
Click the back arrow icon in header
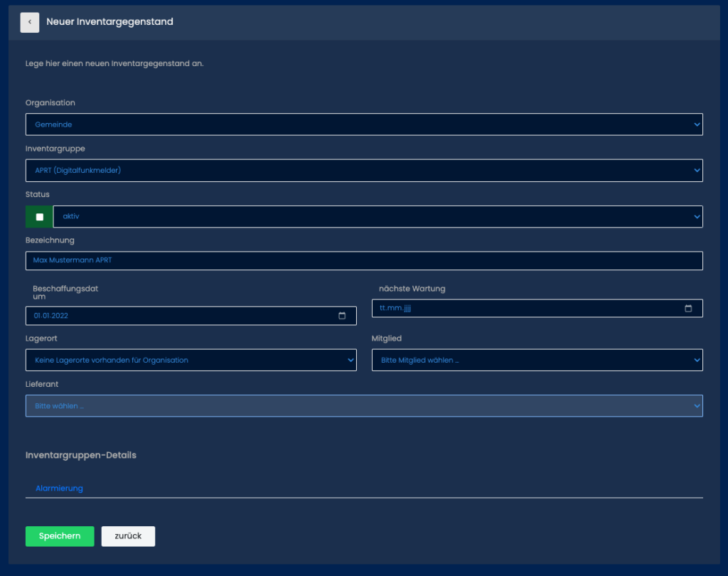coord(30,22)
